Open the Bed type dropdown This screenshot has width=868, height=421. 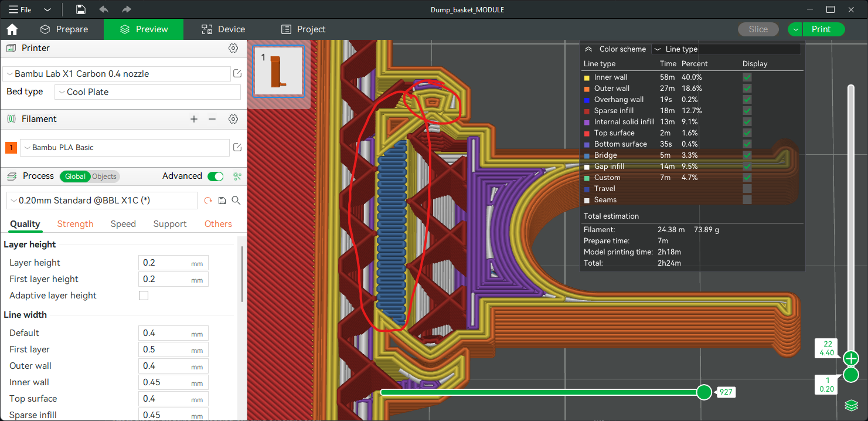(148, 92)
